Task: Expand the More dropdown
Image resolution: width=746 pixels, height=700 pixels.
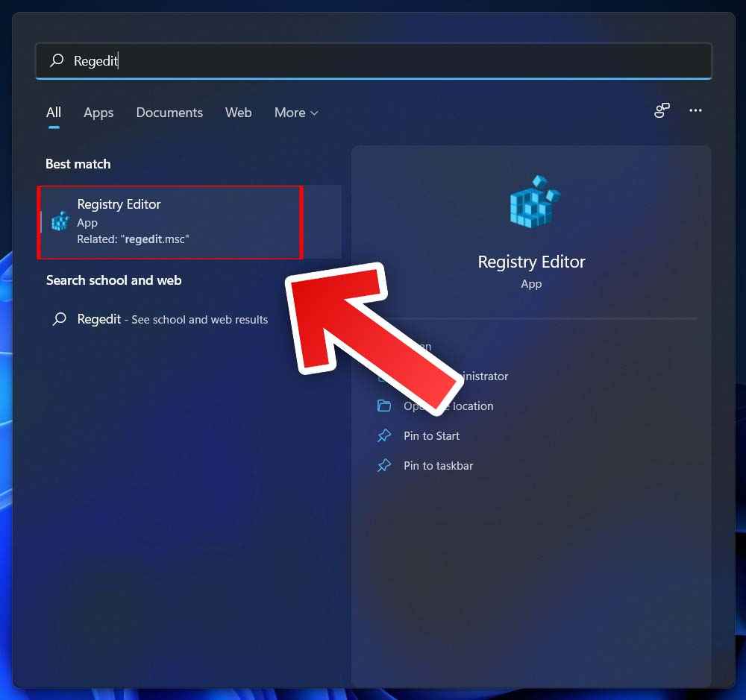Action: point(296,113)
